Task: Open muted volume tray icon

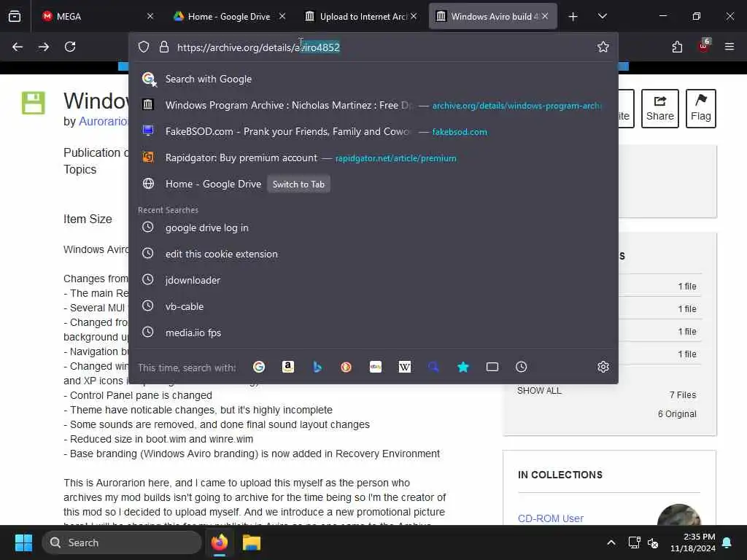Action: tap(653, 542)
